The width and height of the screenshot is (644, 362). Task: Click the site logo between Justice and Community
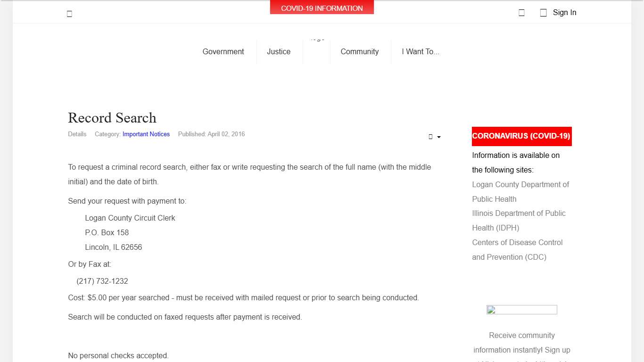[x=317, y=46]
